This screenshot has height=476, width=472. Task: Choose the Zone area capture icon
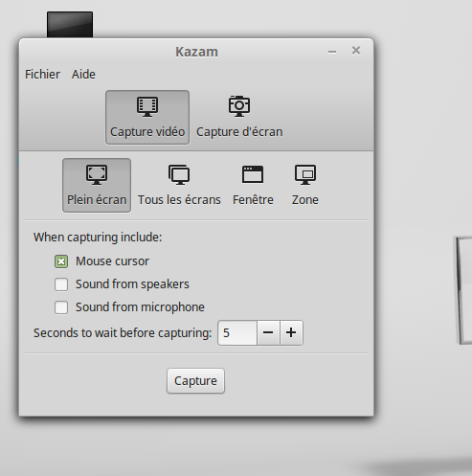[x=305, y=174]
